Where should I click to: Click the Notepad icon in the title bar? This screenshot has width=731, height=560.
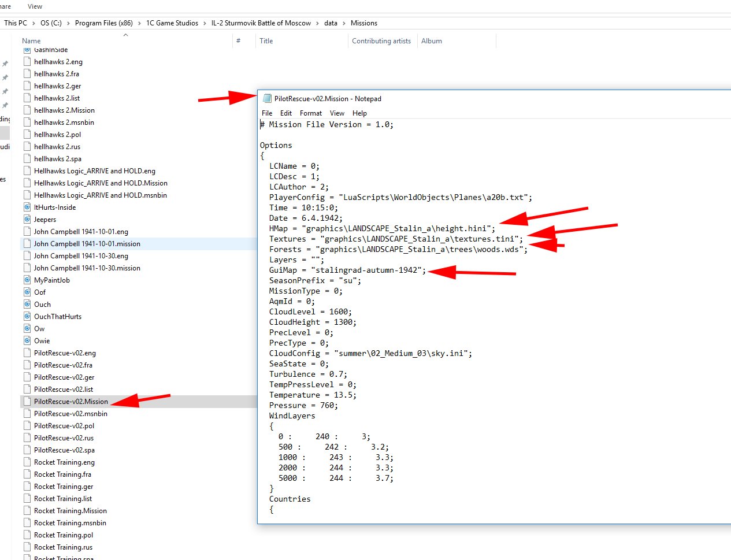pyautogui.click(x=267, y=99)
